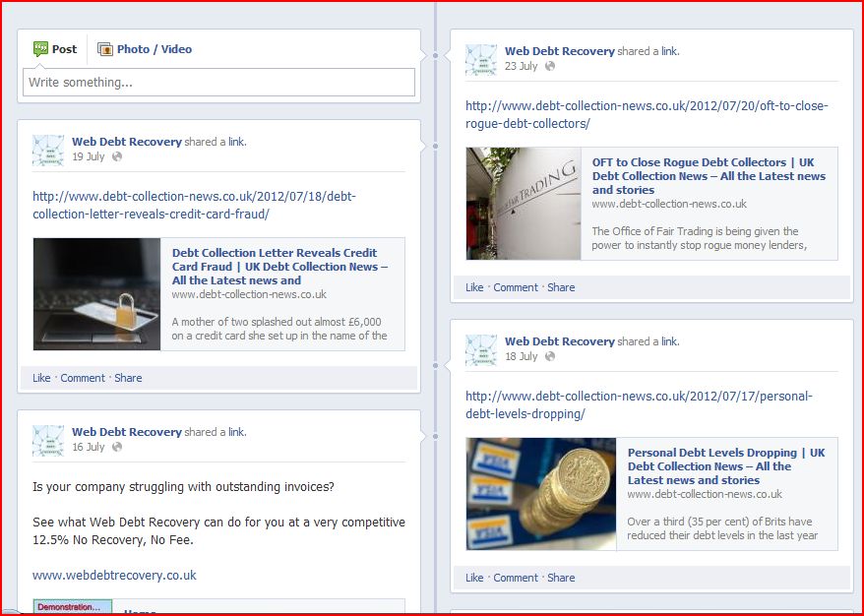Select the Photo / Video tab
This screenshot has width=864, height=616.
tap(145, 49)
